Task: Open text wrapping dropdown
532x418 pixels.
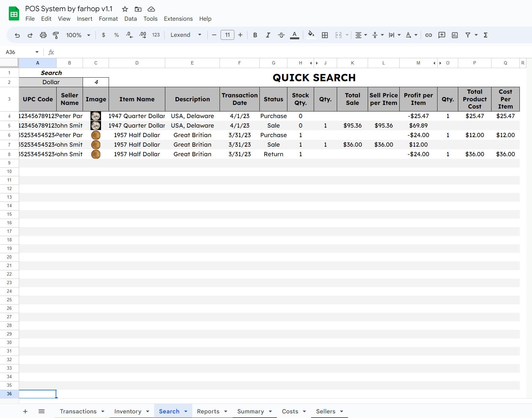Action: click(x=394, y=35)
